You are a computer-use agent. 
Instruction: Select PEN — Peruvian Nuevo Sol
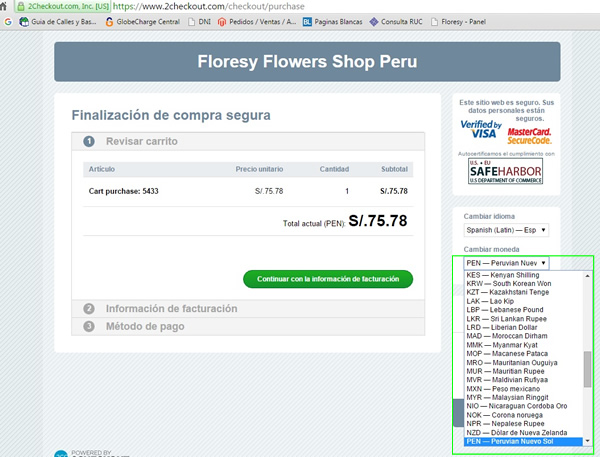[523, 441]
